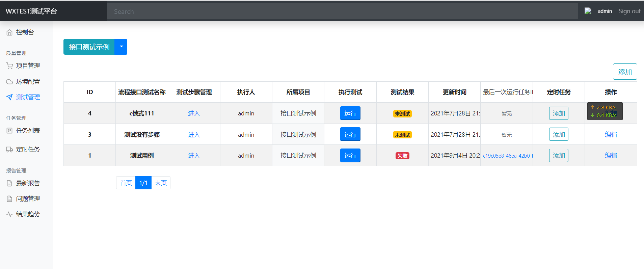Viewport: 644px width, 269px height.
Task: Click the 测试结果 column header
Action: [x=402, y=92]
